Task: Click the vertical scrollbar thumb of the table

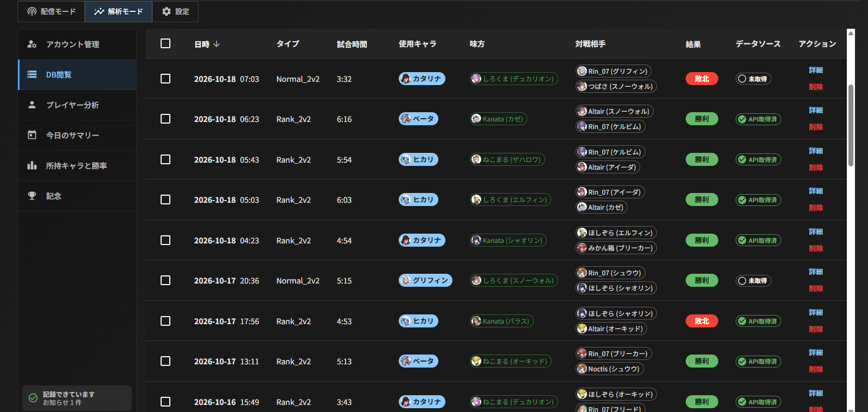Action: coord(851,125)
